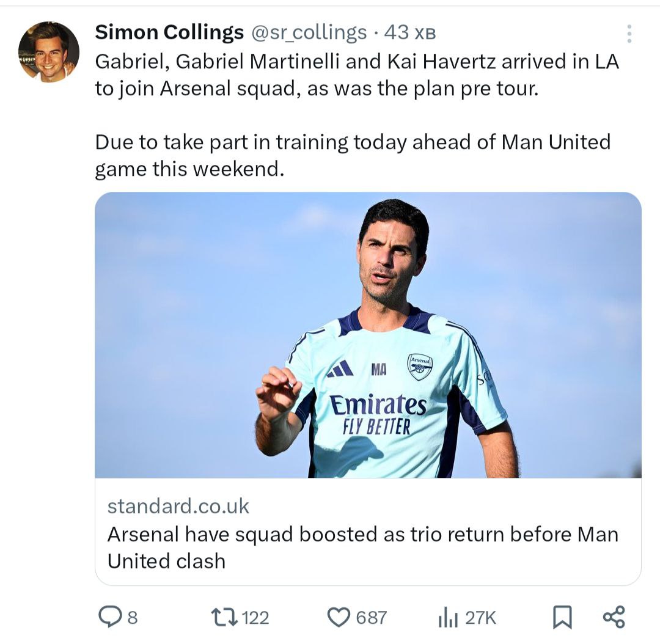Open the article preview image

coord(368,335)
